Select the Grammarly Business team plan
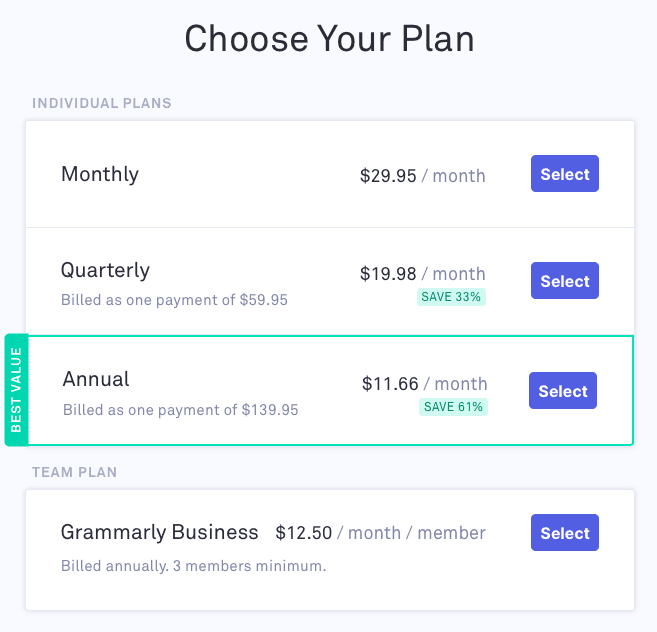The width and height of the screenshot is (657, 632). [x=564, y=533]
